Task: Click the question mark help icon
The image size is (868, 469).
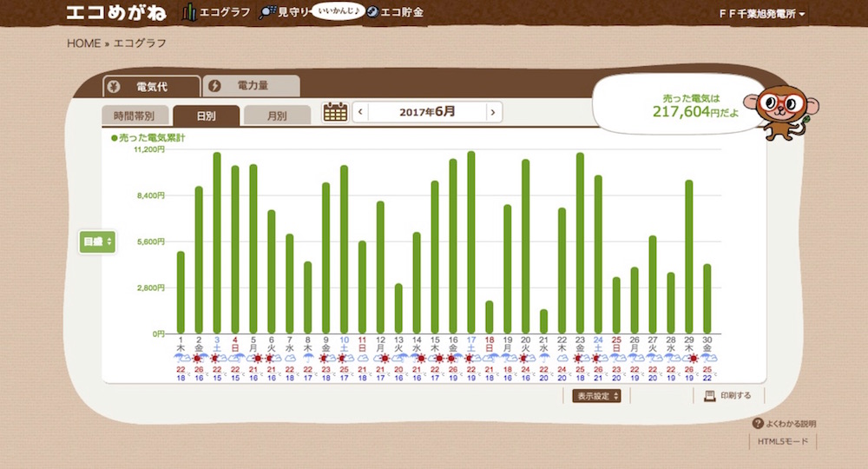Action: coord(758,424)
